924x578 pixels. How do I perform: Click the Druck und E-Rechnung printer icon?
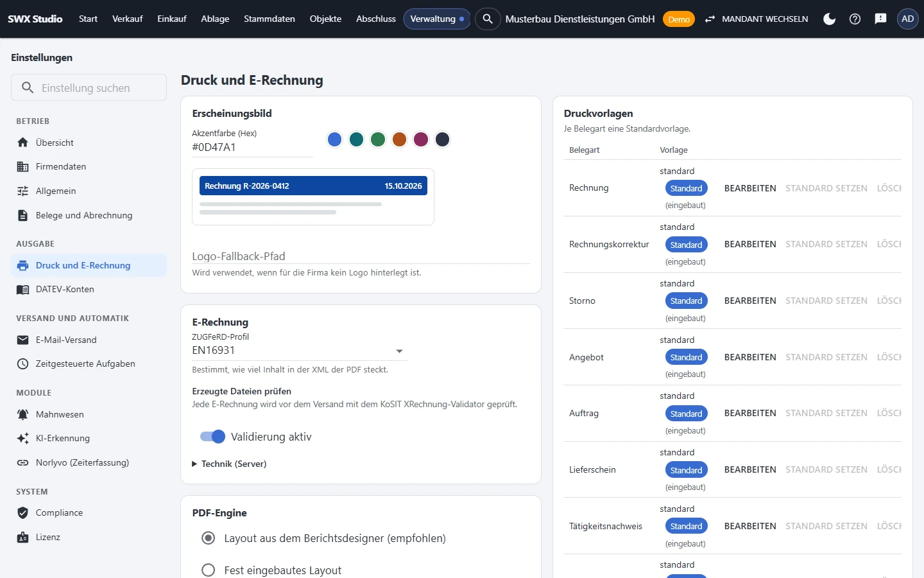coord(23,265)
